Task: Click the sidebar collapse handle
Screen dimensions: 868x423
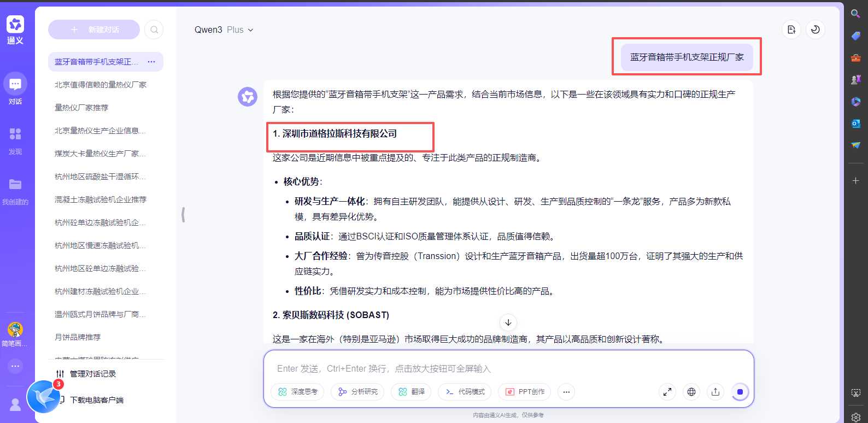Action: (x=183, y=215)
